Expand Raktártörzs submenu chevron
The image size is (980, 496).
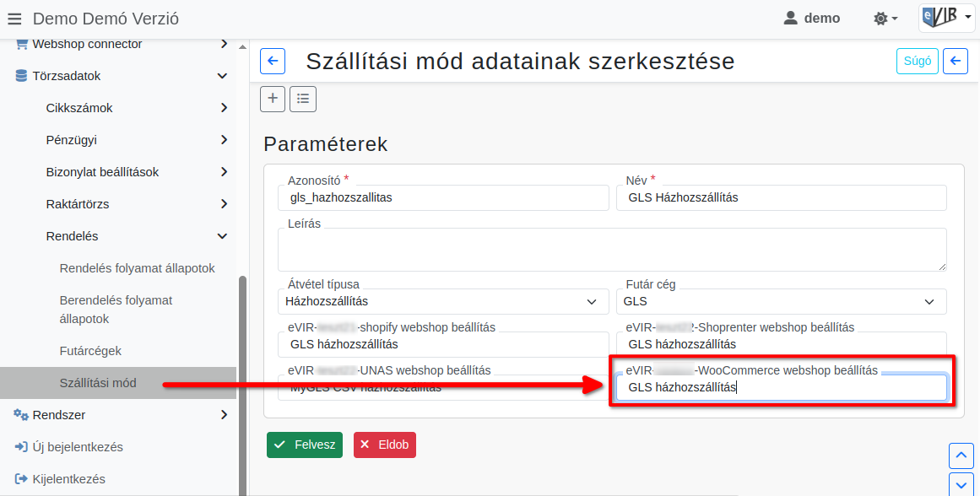click(x=224, y=204)
